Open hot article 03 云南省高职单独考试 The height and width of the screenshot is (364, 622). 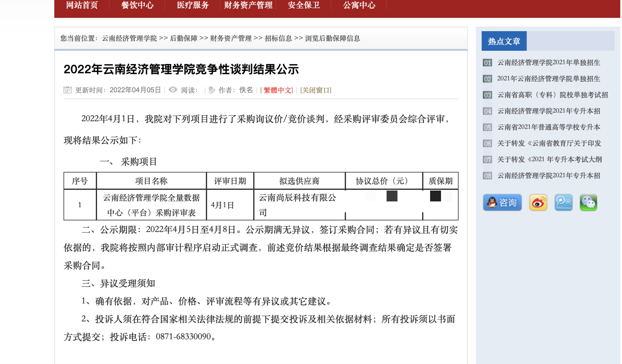552,95
